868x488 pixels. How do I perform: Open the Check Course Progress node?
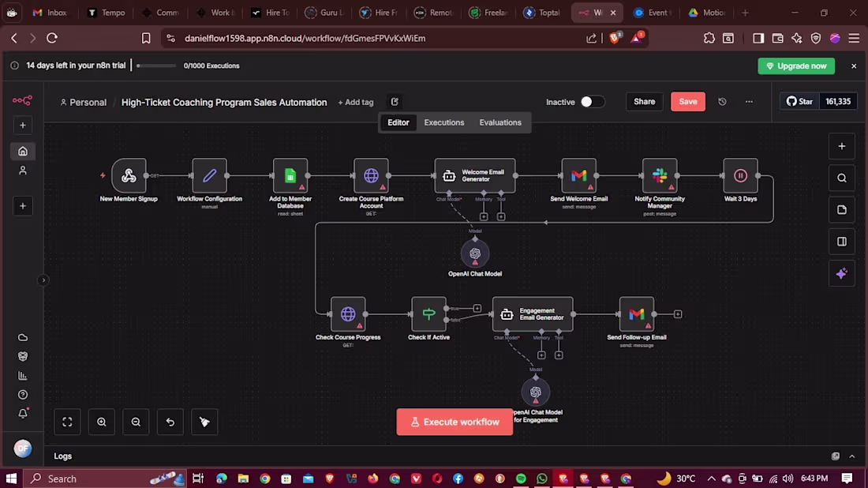348,314
